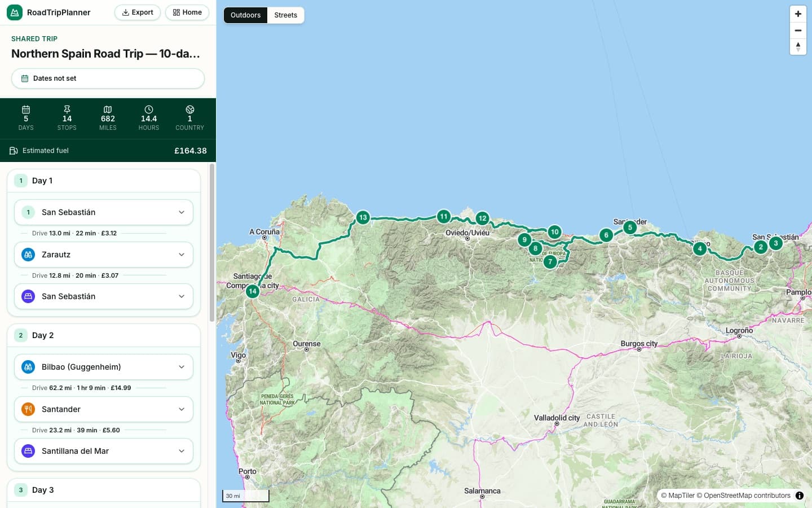Select map marker 4 near Bilbao
Viewport: 812px width, 508px height.
click(x=700, y=248)
